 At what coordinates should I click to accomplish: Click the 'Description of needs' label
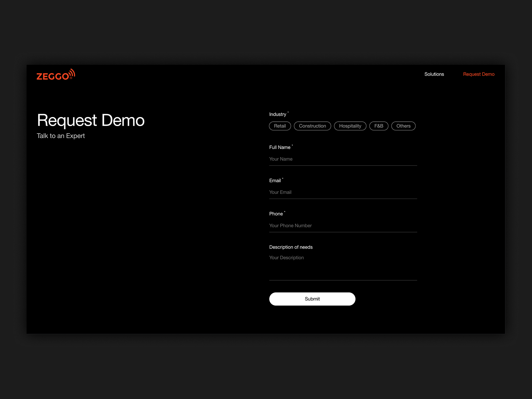pos(291,247)
